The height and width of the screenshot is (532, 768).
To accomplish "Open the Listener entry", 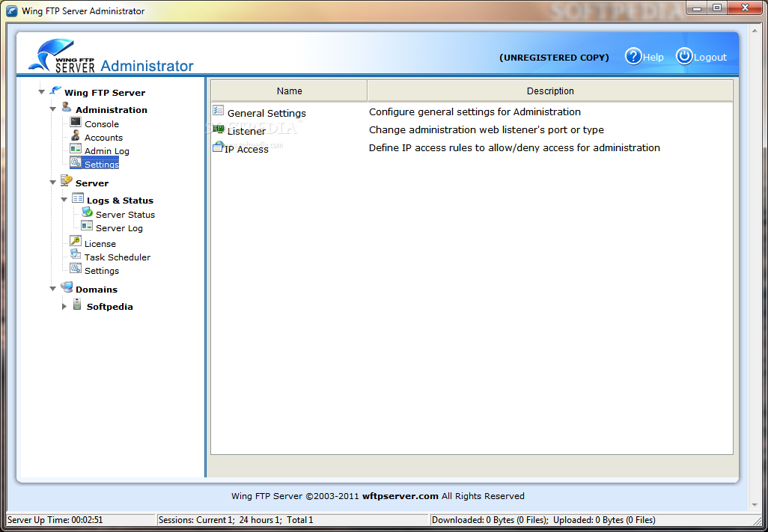I will pyautogui.click(x=246, y=131).
